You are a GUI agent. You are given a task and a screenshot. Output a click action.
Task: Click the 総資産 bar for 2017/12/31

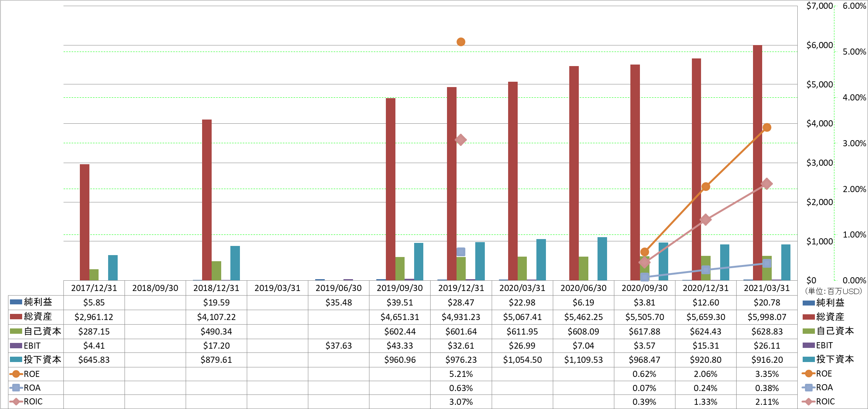click(x=84, y=222)
